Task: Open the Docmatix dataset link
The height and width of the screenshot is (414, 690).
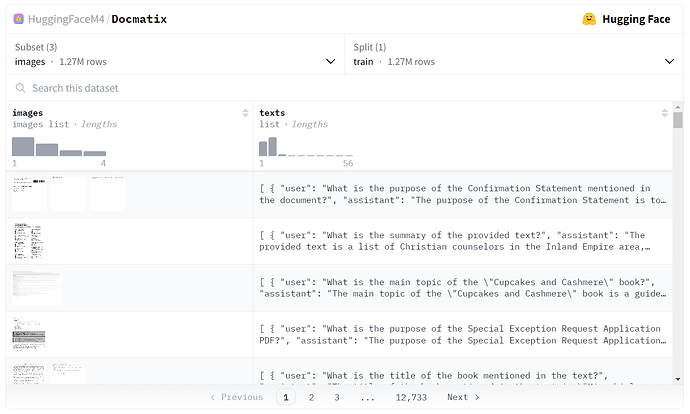Action: (139, 19)
